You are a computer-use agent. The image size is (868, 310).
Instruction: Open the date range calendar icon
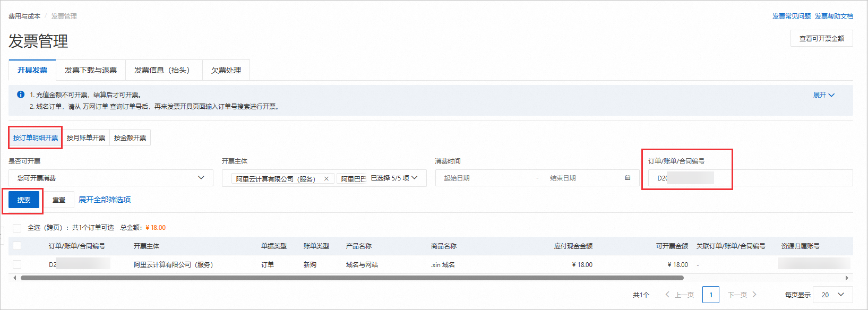628,178
